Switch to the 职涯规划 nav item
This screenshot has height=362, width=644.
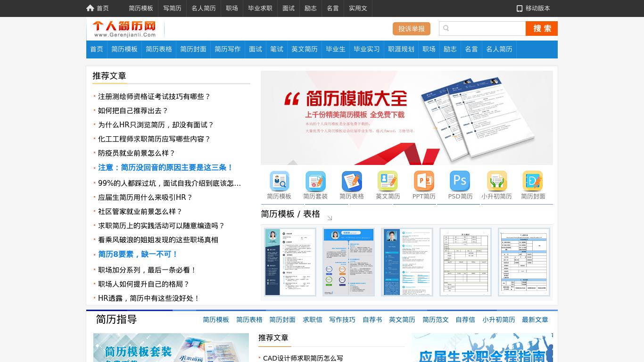click(x=401, y=49)
